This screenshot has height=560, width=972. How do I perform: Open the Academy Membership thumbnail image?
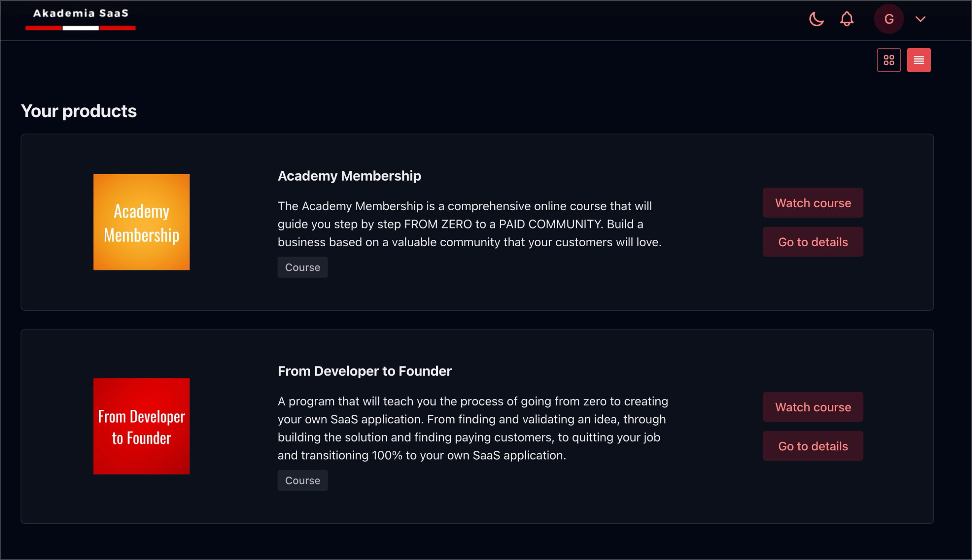(x=141, y=222)
